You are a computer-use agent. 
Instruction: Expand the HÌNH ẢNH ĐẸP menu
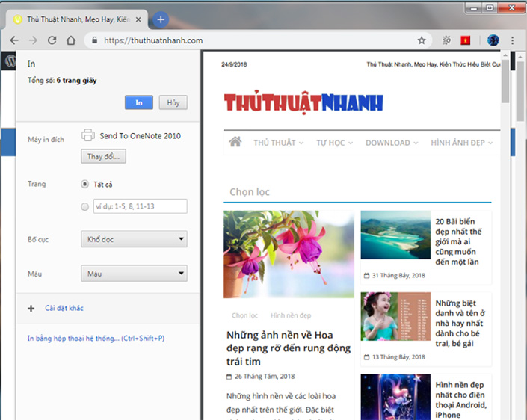pyautogui.click(x=462, y=143)
